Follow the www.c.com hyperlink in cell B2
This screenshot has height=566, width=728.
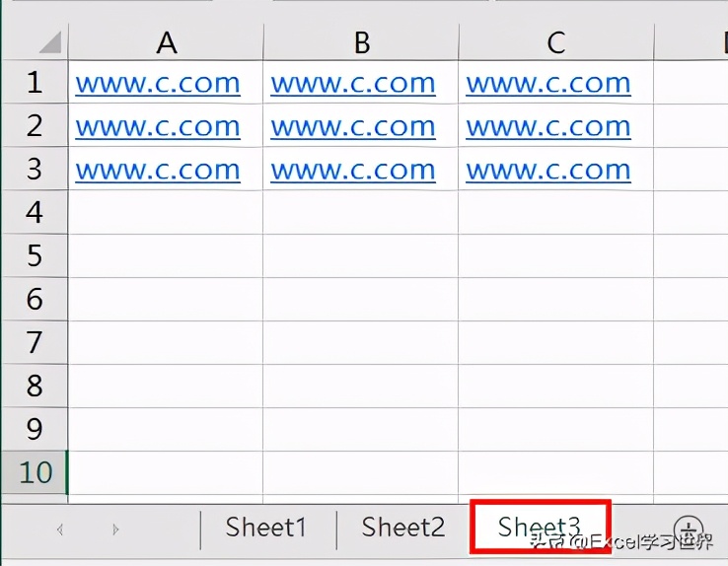point(353,127)
